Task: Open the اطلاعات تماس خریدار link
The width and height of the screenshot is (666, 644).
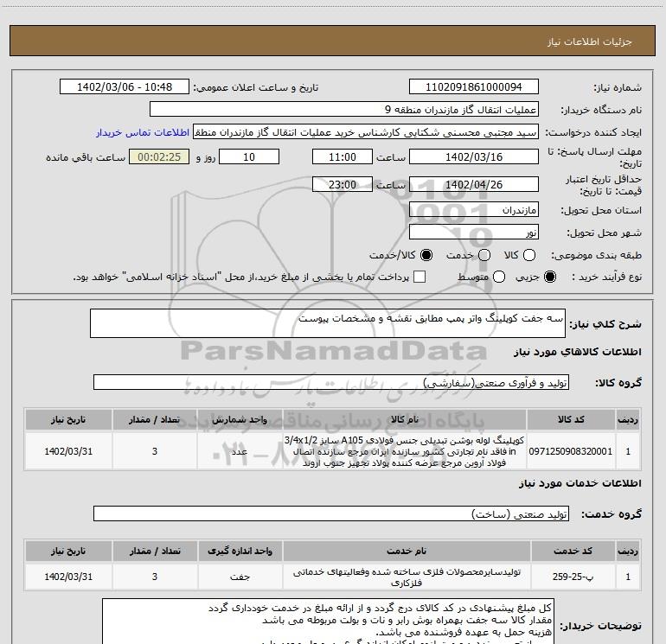Action: (143, 132)
